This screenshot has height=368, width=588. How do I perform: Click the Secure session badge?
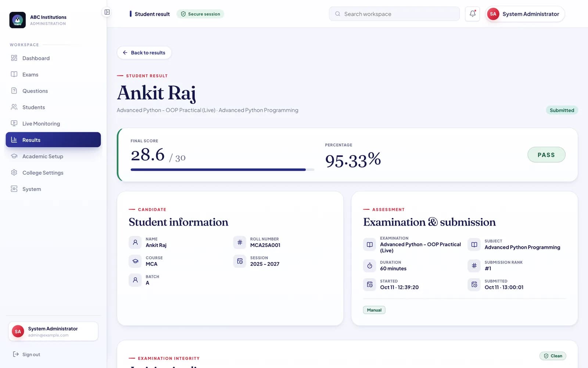point(200,14)
